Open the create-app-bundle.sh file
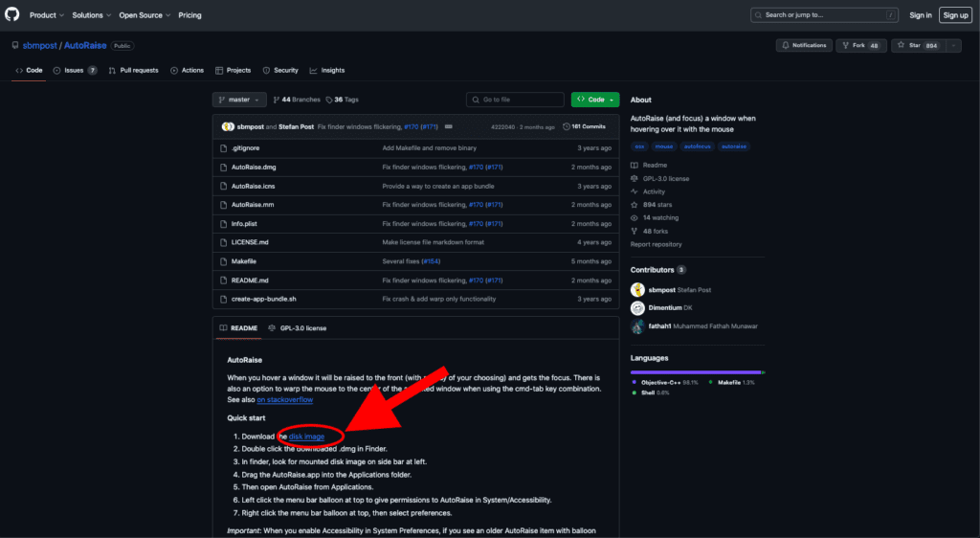The image size is (980, 538). pyautogui.click(x=264, y=300)
